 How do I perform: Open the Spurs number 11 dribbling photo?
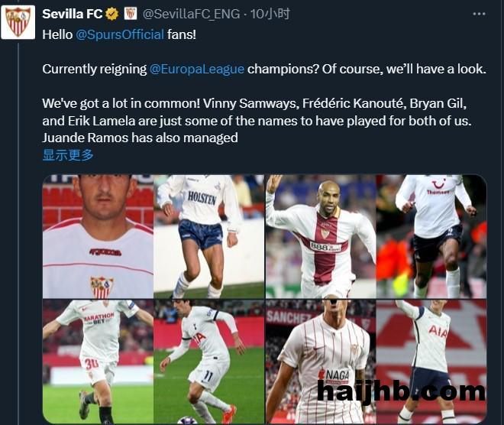pyautogui.click(x=209, y=362)
